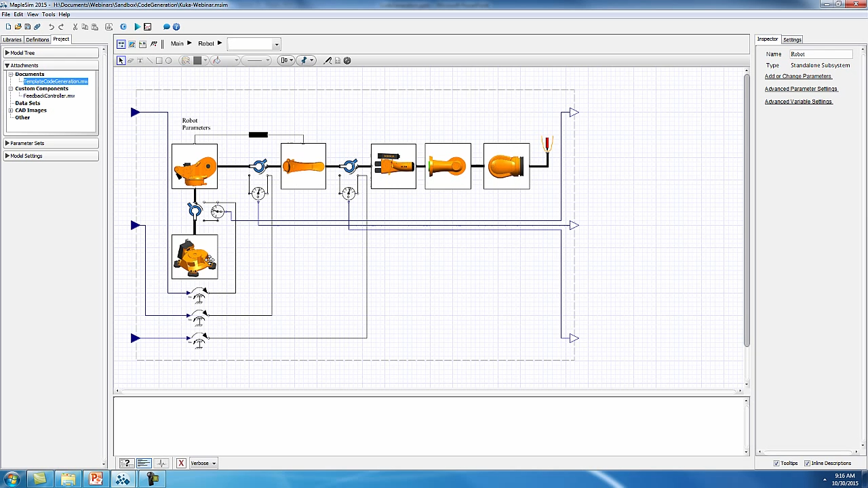This screenshot has width=868, height=488.
Task: Toggle the Inline Descriptions checkbox
Action: coord(808,464)
